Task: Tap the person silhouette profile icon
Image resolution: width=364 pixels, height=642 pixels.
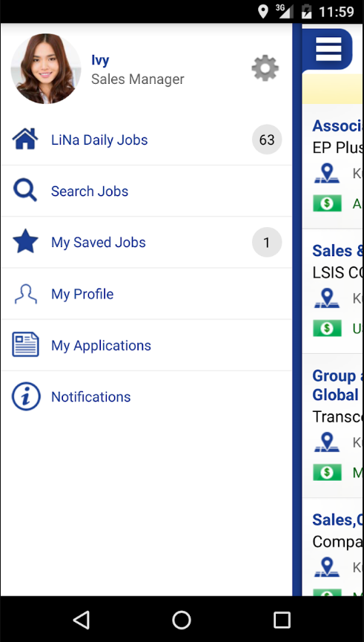Action: pos(25,294)
